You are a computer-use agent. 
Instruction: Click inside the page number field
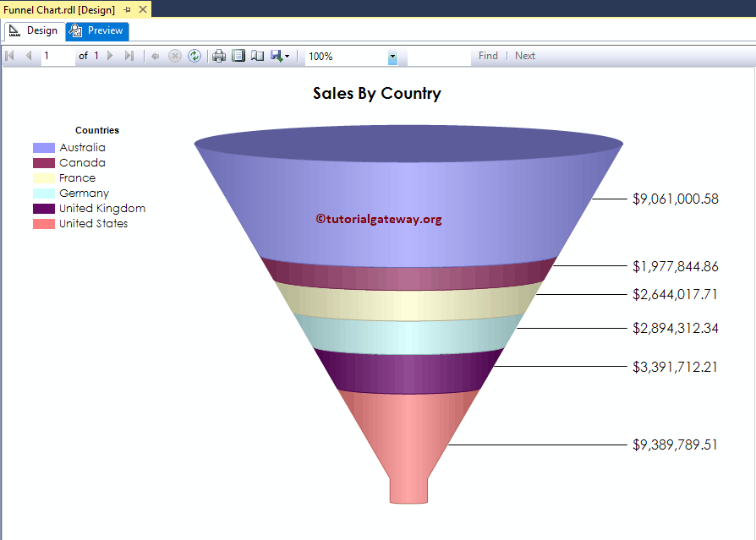(55, 56)
